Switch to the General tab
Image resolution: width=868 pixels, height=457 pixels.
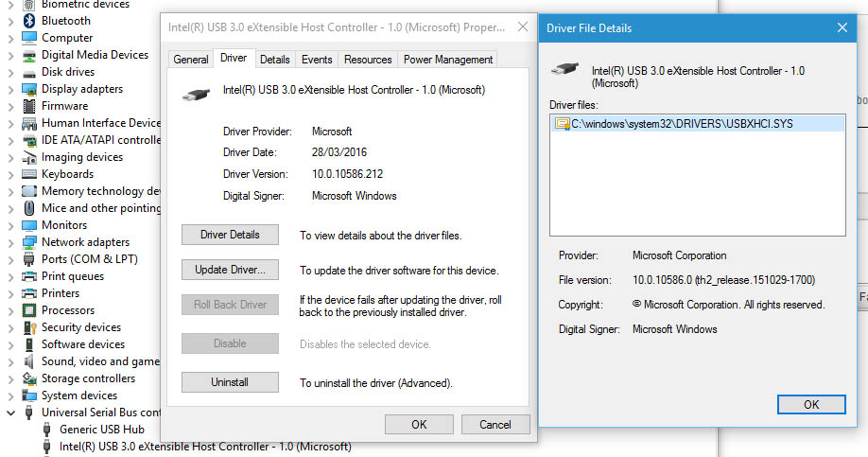pos(191,60)
